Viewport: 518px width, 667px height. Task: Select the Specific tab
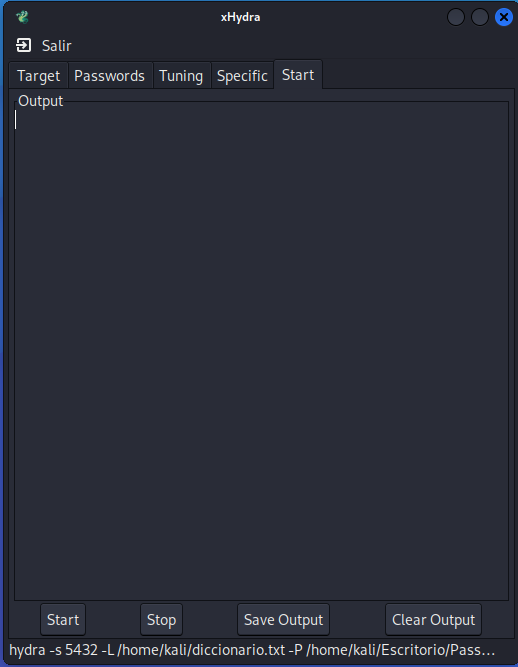coord(242,76)
